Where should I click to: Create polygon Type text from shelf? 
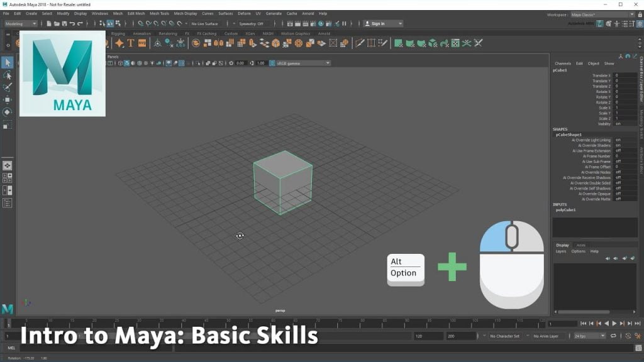(x=131, y=43)
